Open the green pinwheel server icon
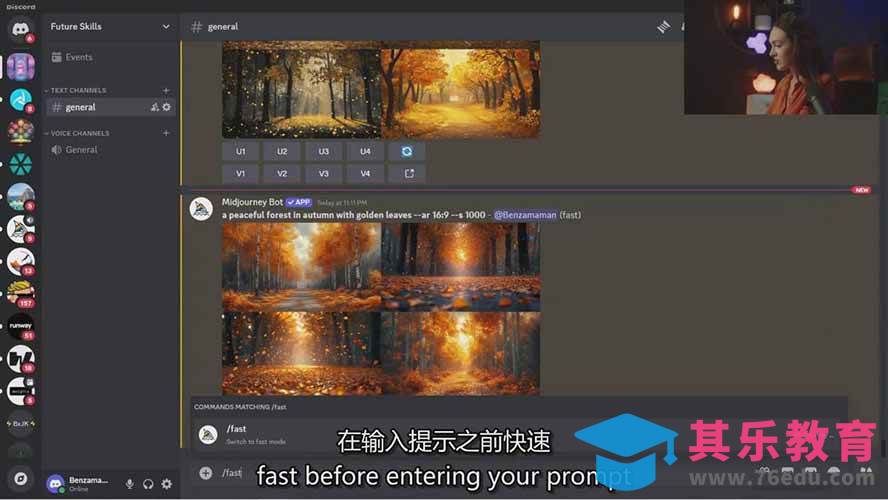 point(21,164)
